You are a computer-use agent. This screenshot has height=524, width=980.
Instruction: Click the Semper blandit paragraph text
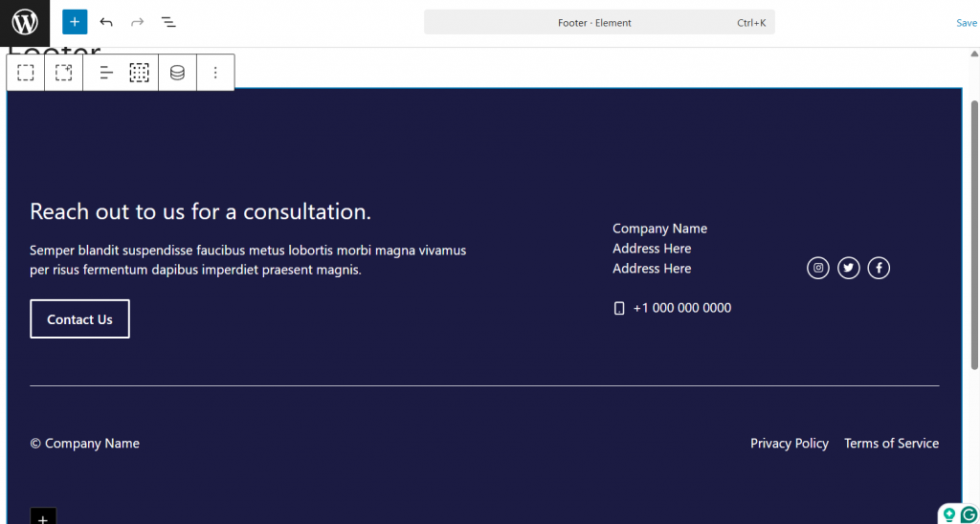(x=248, y=260)
